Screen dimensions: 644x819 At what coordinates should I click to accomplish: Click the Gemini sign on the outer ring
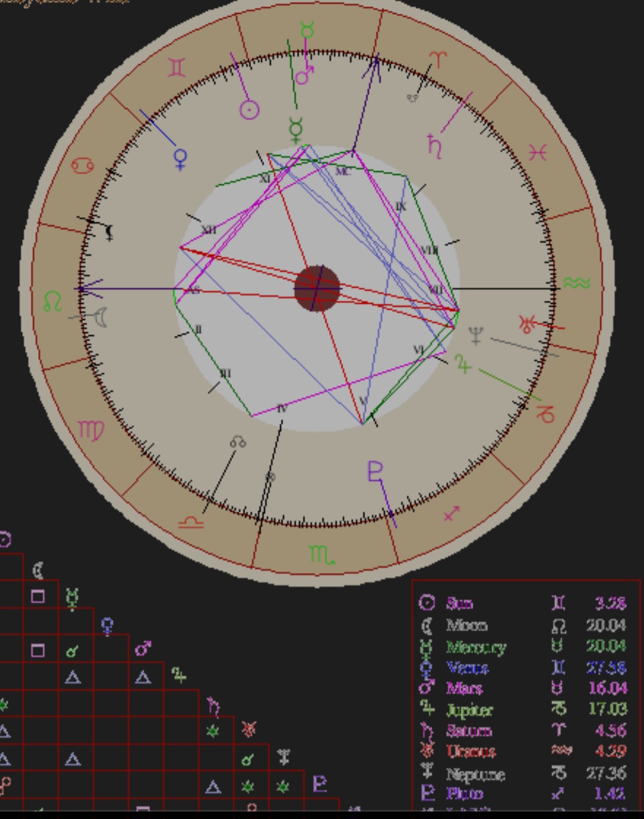click(x=177, y=68)
